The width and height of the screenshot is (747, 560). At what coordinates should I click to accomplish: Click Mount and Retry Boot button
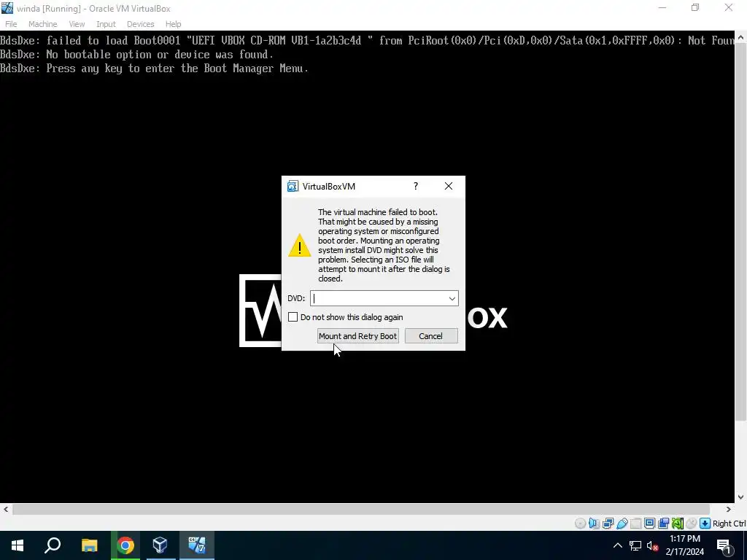point(357,336)
